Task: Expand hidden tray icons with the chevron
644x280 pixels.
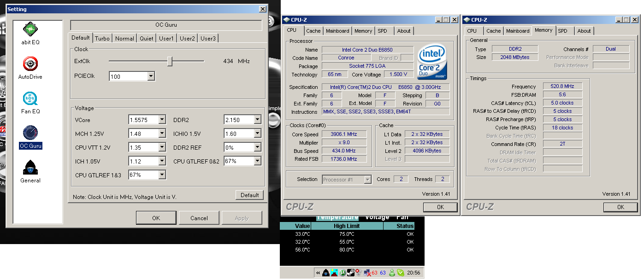Action: tap(318, 273)
